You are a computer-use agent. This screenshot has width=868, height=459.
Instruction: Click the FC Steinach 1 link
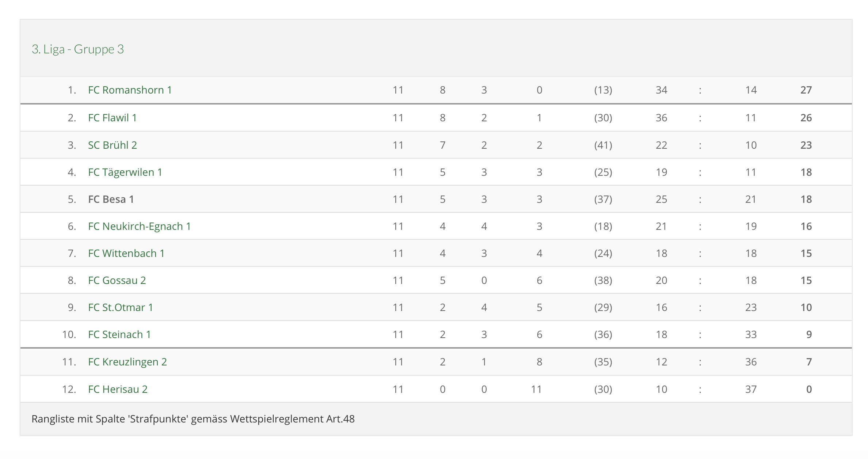coord(119,334)
